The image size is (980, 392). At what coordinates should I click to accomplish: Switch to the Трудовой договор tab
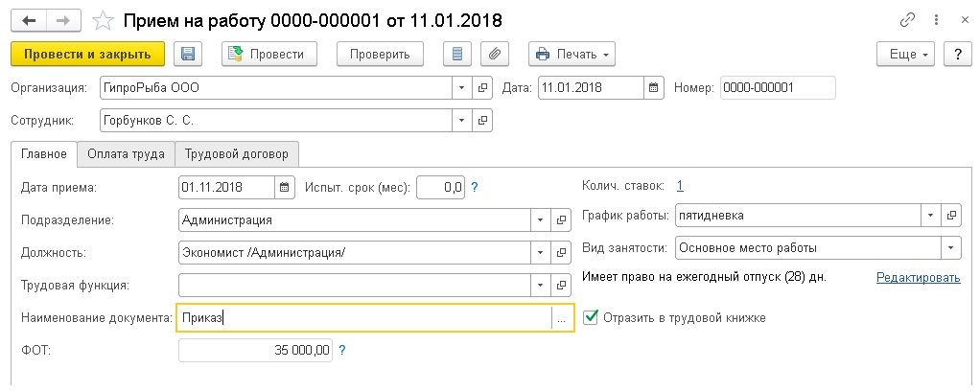click(x=238, y=153)
